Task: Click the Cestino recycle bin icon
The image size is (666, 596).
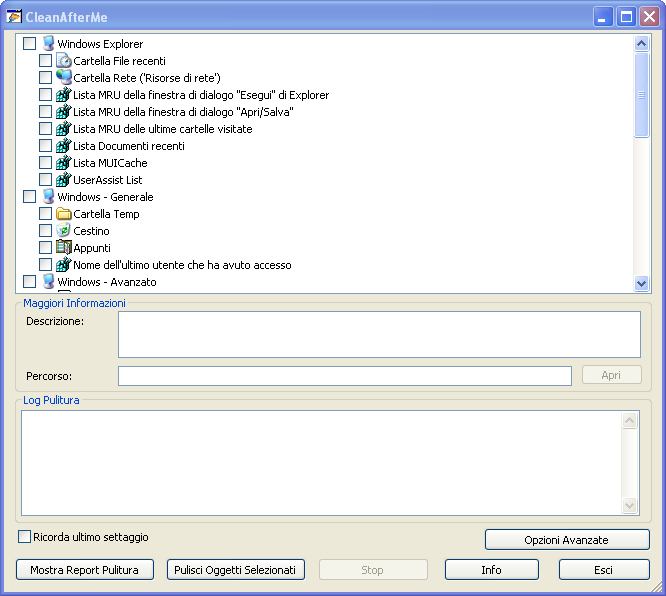Action: click(x=64, y=230)
